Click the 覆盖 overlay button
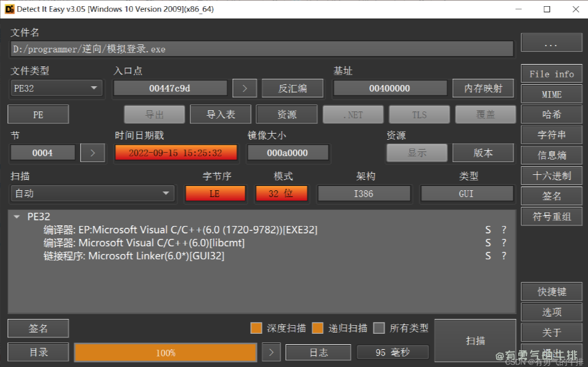588x367 pixels. [x=486, y=115]
